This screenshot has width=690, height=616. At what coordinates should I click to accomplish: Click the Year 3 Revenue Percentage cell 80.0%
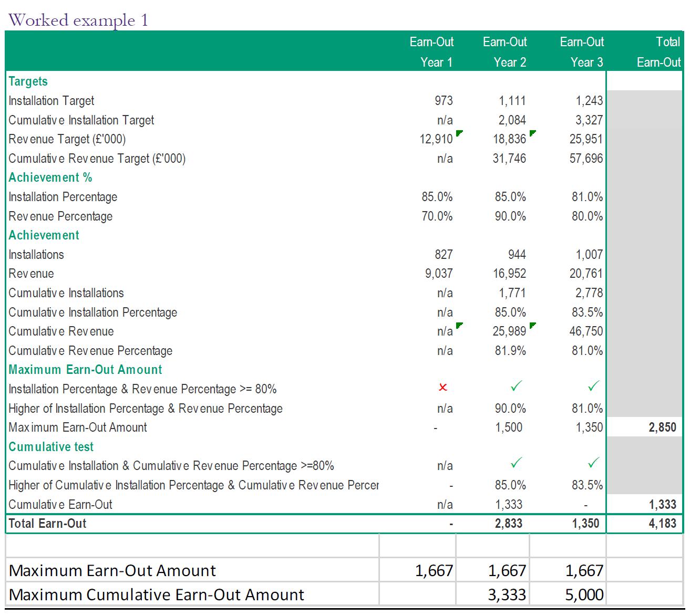click(x=587, y=216)
